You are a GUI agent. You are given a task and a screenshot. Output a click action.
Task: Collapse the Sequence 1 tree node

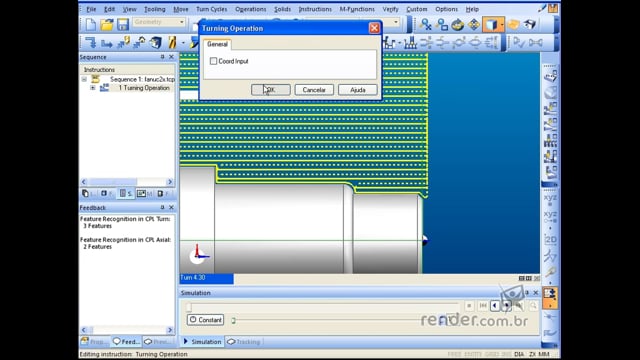click(x=84, y=79)
